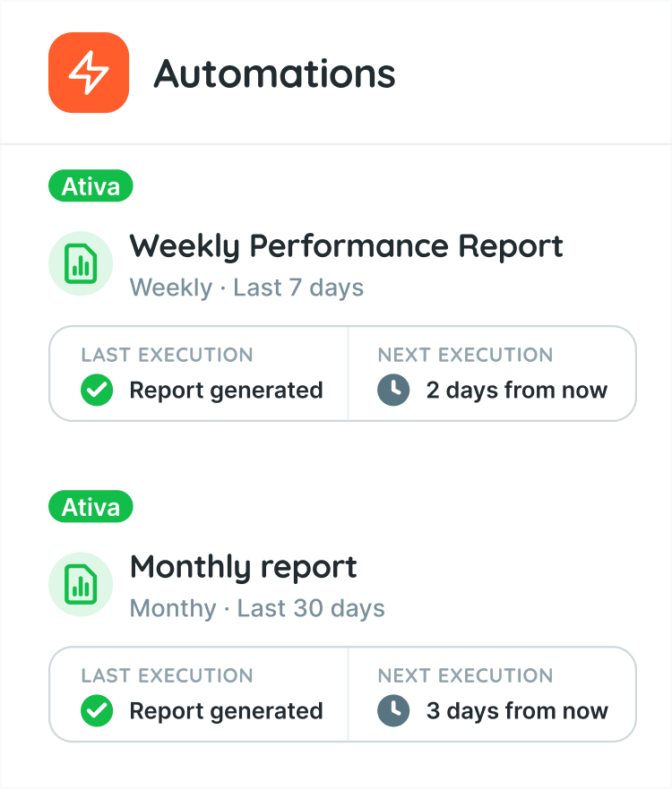Open the Weekly Performance Report automation
Image resolution: width=672 pixels, height=790 pixels.
coord(346,246)
